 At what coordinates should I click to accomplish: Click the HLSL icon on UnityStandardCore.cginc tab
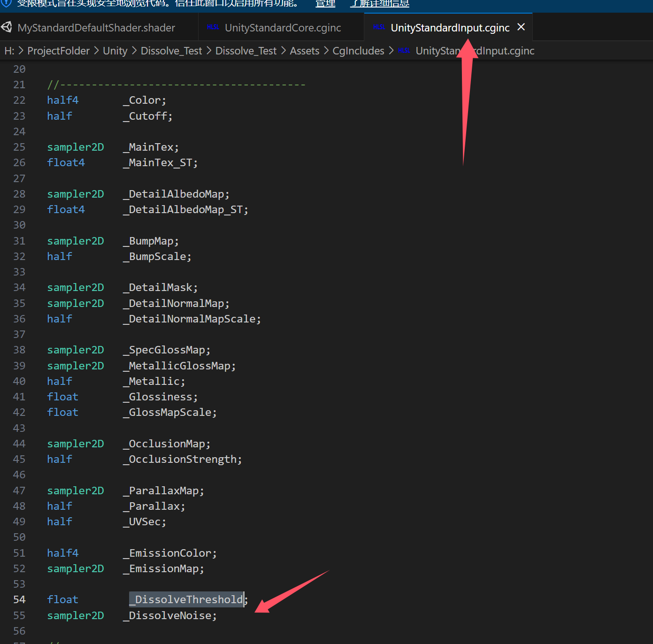[x=213, y=27]
